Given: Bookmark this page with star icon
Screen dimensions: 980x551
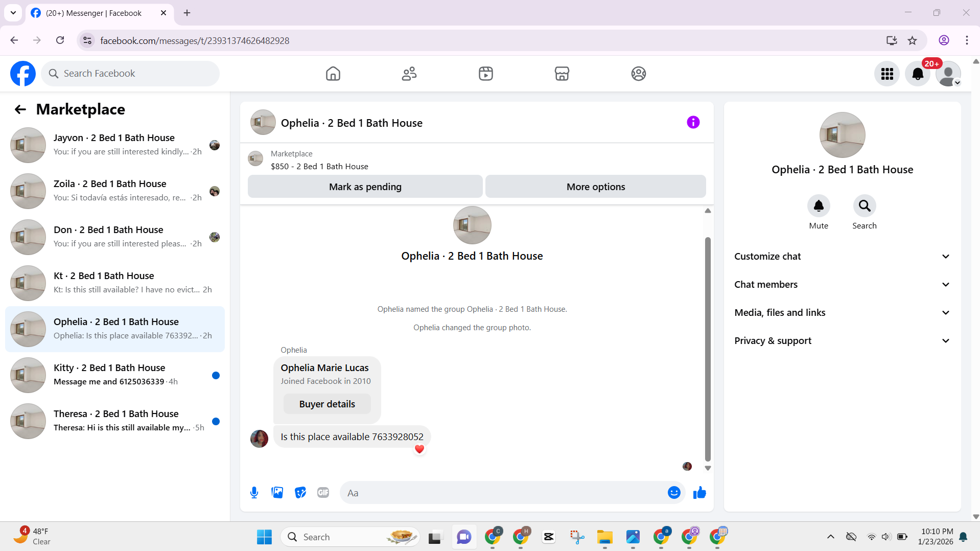Looking at the screenshot, I should click(913, 40).
